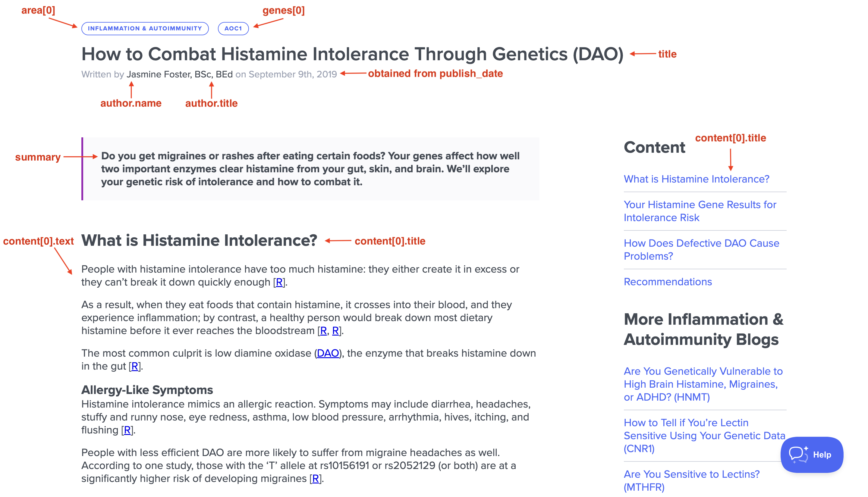
Task: Jump to Recommendations section link
Action: [668, 282]
